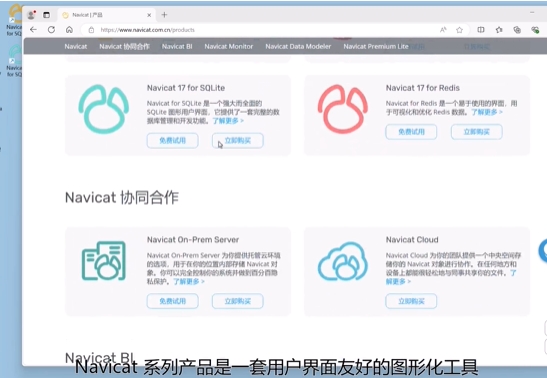Image resolution: width=547 pixels, height=378 pixels.
Task: Click 立即购买 for Navicat On-Prem Server
Action: pyautogui.click(x=238, y=301)
